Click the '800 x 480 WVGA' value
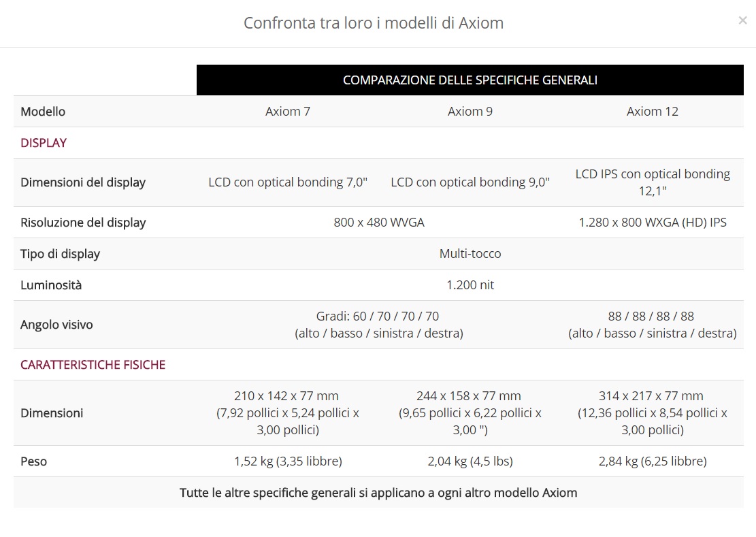Viewport: 756px width, 537px height. (379, 223)
